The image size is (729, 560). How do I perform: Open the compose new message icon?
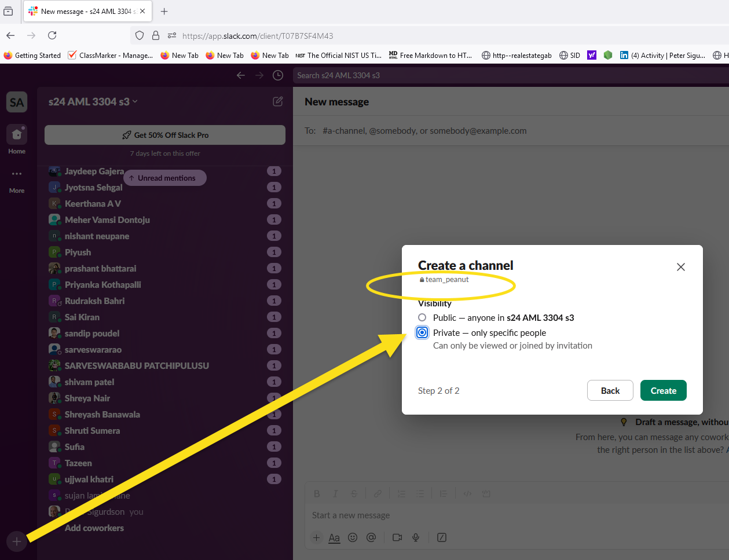278,101
